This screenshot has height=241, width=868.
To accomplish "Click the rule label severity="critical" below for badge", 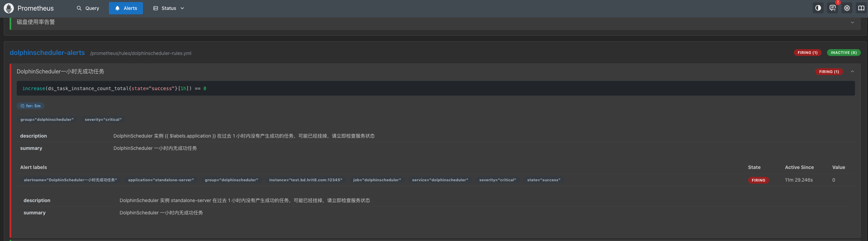I will click(103, 119).
